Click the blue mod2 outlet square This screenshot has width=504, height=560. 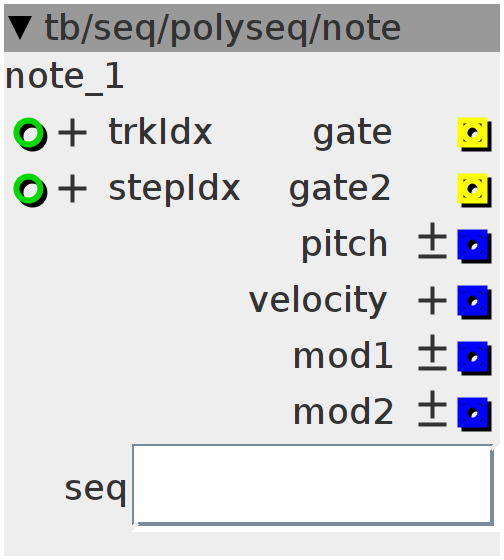coord(473,413)
